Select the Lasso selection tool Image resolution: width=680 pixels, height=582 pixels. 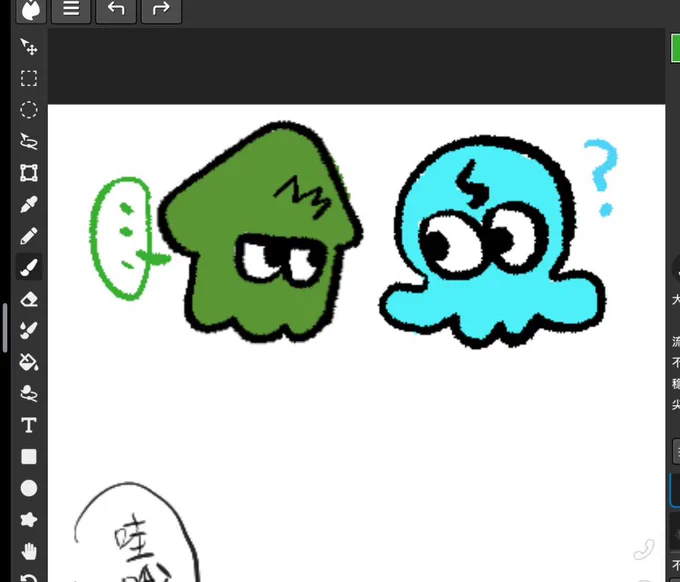pyautogui.click(x=29, y=141)
